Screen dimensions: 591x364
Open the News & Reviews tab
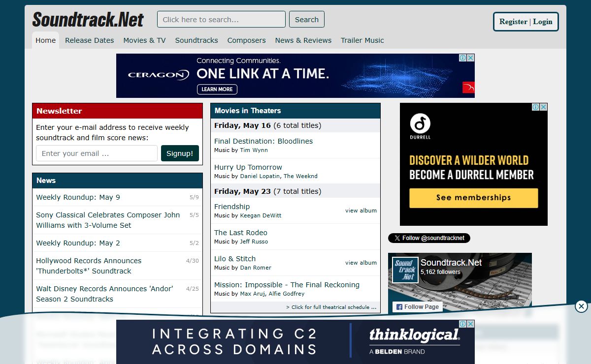pyautogui.click(x=303, y=40)
